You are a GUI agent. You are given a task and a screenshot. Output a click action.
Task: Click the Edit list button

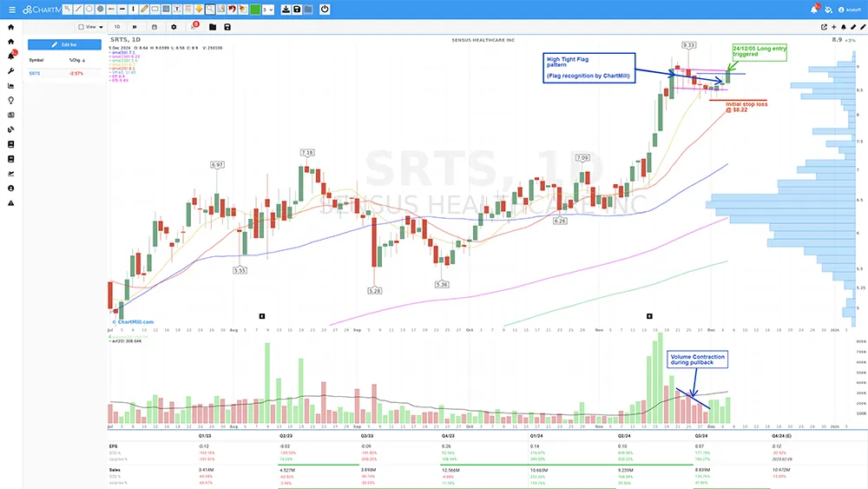tap(64, 44)
